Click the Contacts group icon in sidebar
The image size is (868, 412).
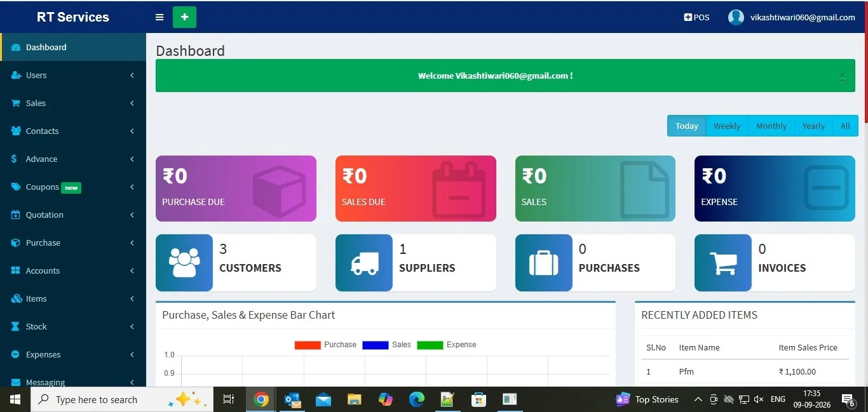16,131
